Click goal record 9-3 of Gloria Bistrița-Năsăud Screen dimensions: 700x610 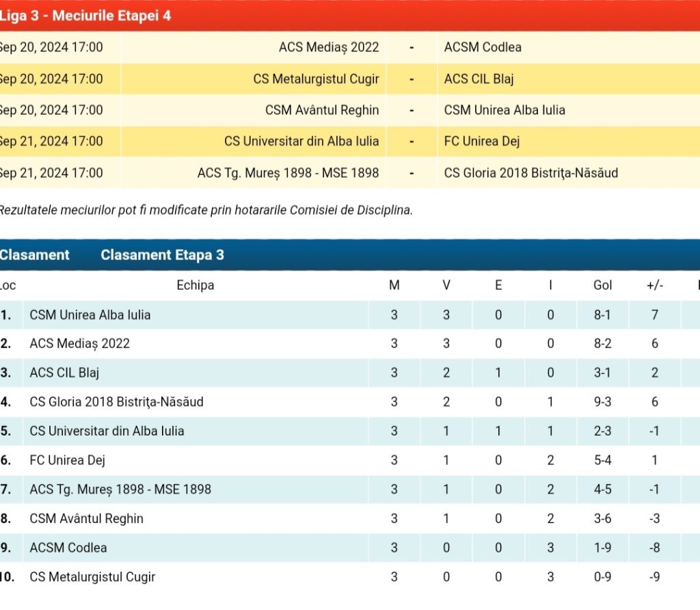pos(602,402)
